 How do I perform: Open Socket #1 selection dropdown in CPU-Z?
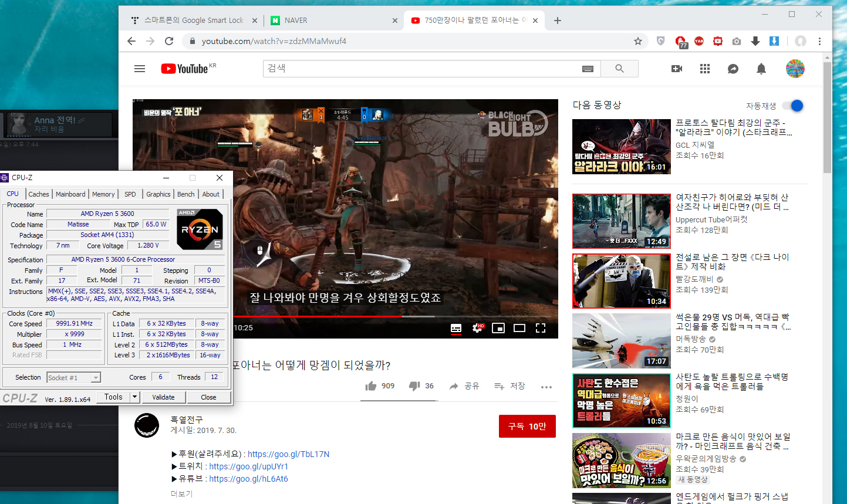(73, 377)
